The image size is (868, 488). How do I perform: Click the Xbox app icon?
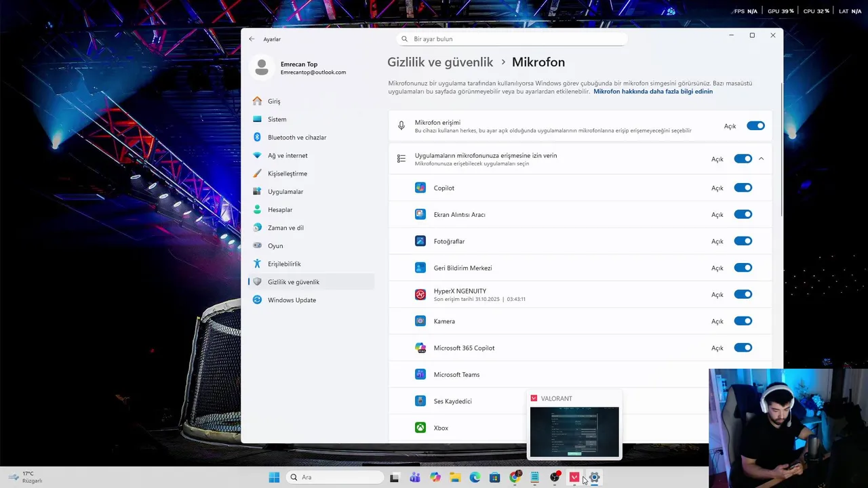pyautogui.click(x=420, y=428)
